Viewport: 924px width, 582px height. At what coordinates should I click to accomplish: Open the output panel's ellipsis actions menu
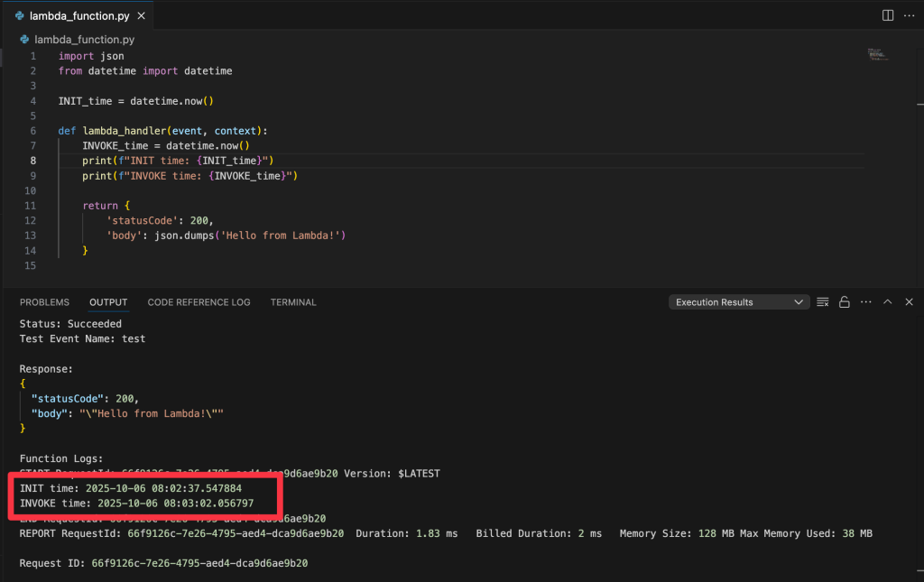(x=866, y=302)
